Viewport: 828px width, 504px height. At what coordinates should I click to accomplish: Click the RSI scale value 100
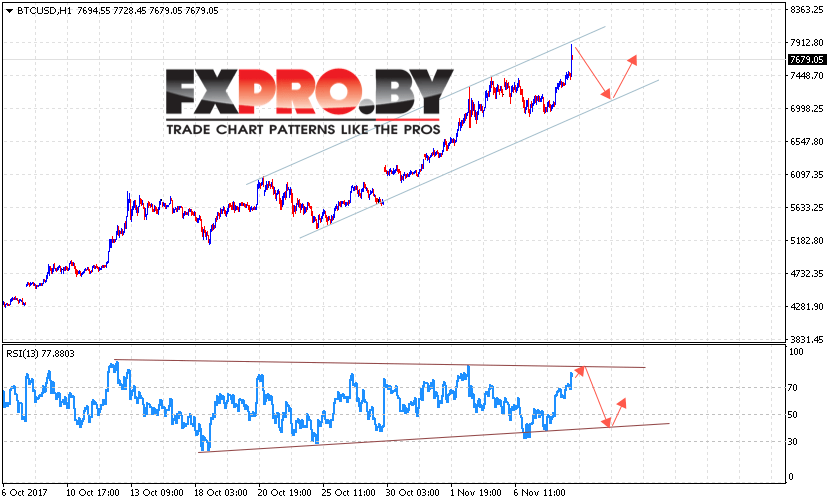(x=796, y=352)
